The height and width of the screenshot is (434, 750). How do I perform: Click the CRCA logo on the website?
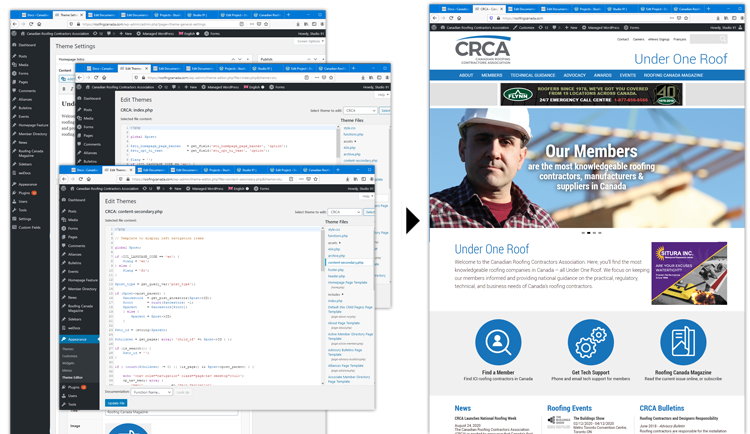(483, 50)
